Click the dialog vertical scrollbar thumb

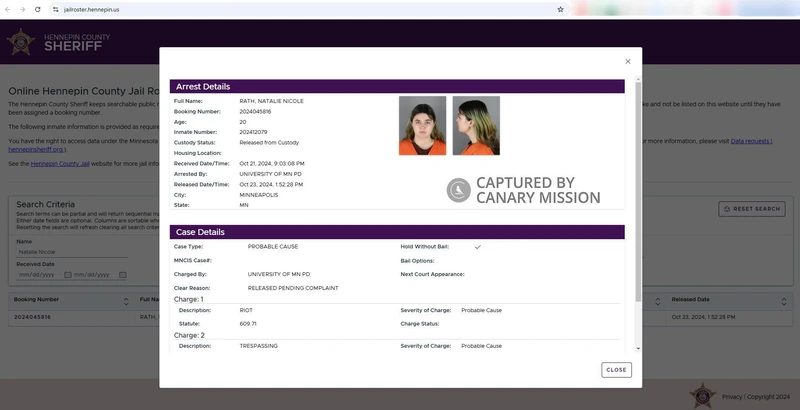point(638,191)
